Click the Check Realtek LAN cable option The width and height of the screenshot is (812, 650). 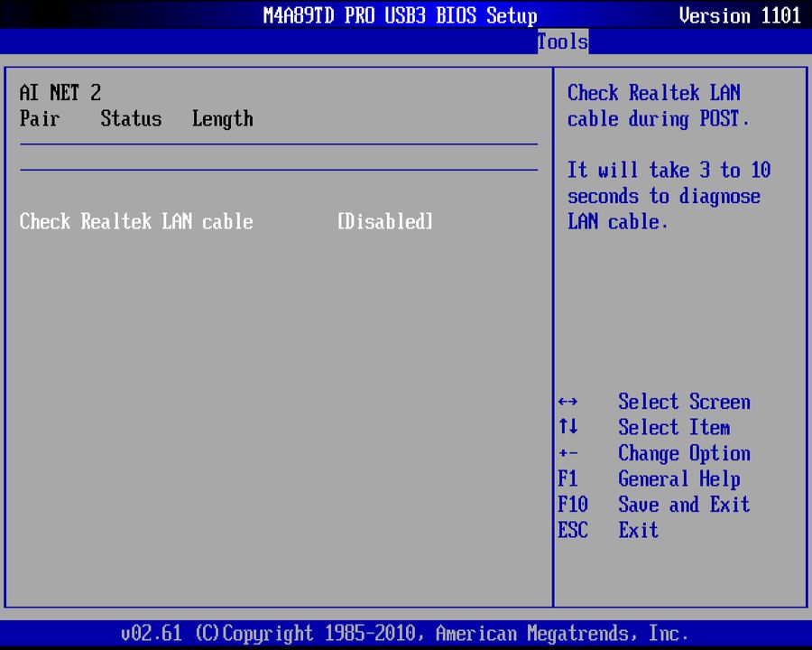click(x=135, y=221)
